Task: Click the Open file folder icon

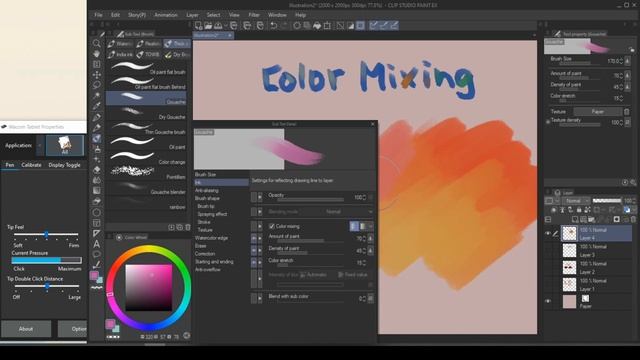Action: click(208, 26)
